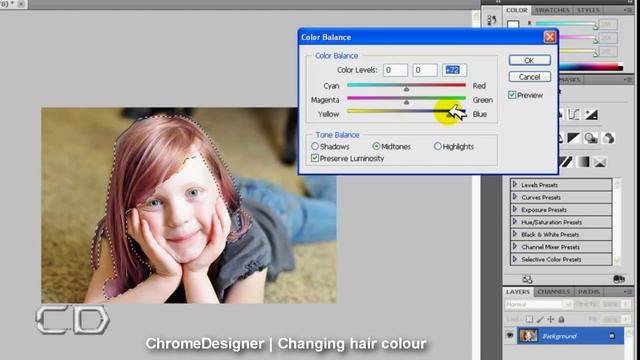Screen dimensions: 640x360
Task: Open the Color panel options menu icon
Action: [627, 10]
